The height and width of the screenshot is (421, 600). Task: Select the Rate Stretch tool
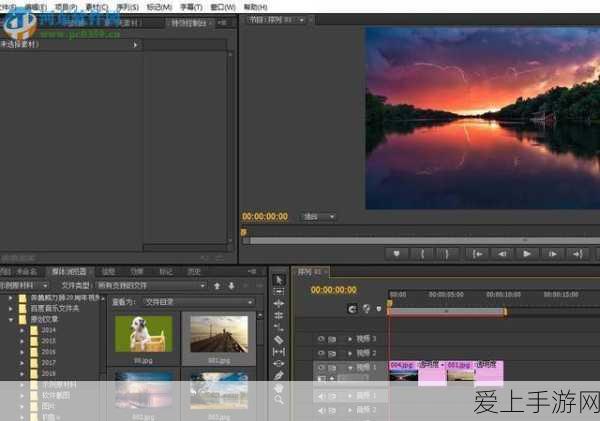[279, 328]
